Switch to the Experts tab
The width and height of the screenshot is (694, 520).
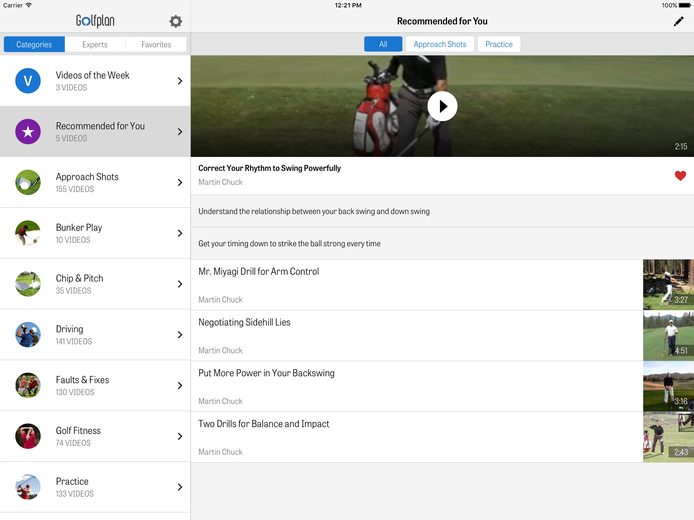coord(95,44)
